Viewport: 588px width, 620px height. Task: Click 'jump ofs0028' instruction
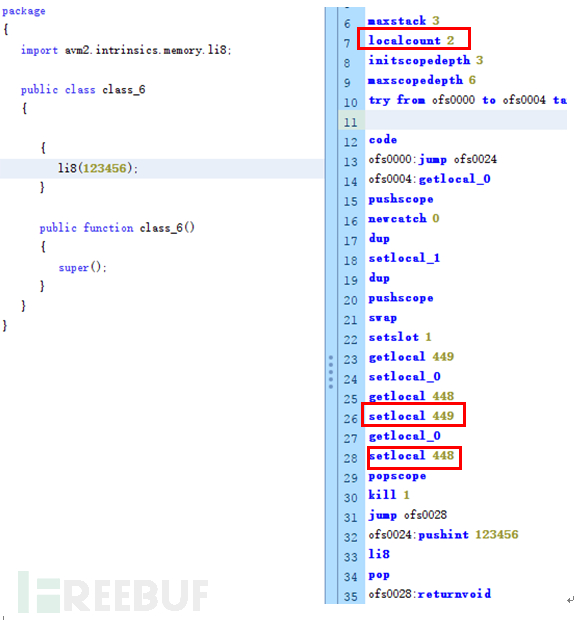[407, 515]
